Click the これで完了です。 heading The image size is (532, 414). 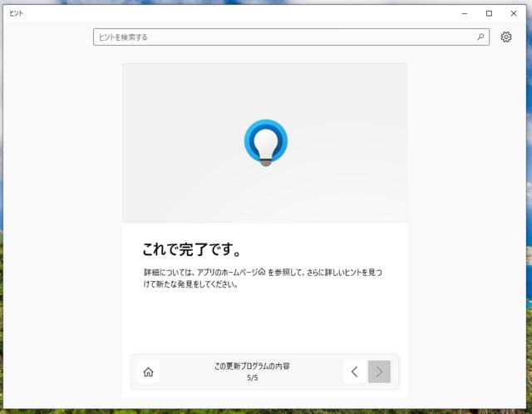tap(192, 249)
